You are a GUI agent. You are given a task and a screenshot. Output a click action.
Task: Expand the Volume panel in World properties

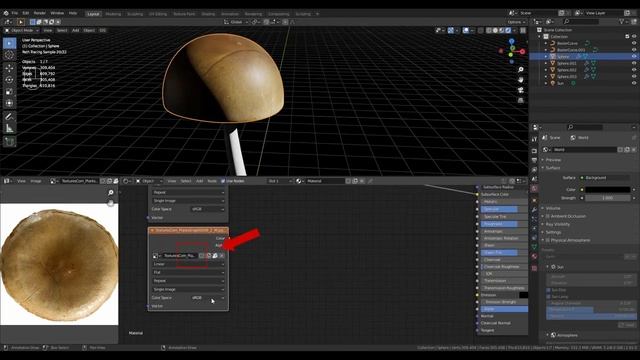[x=553, y=208]
